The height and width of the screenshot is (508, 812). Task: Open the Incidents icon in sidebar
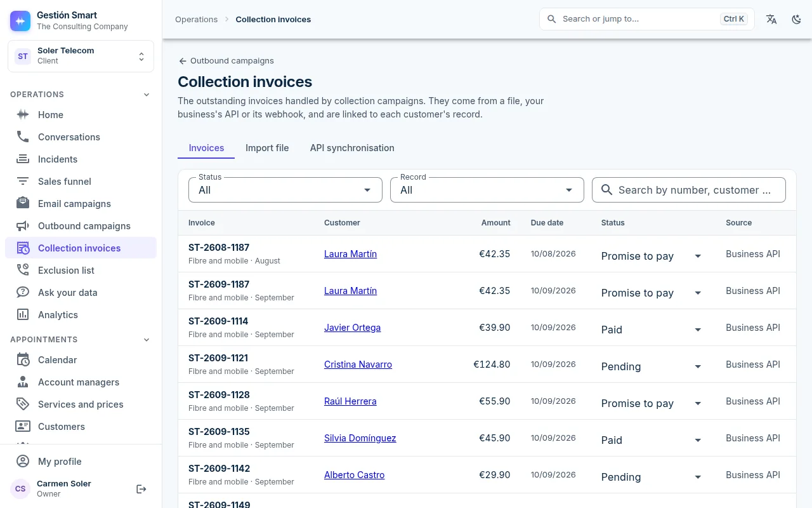coord(23,159)
